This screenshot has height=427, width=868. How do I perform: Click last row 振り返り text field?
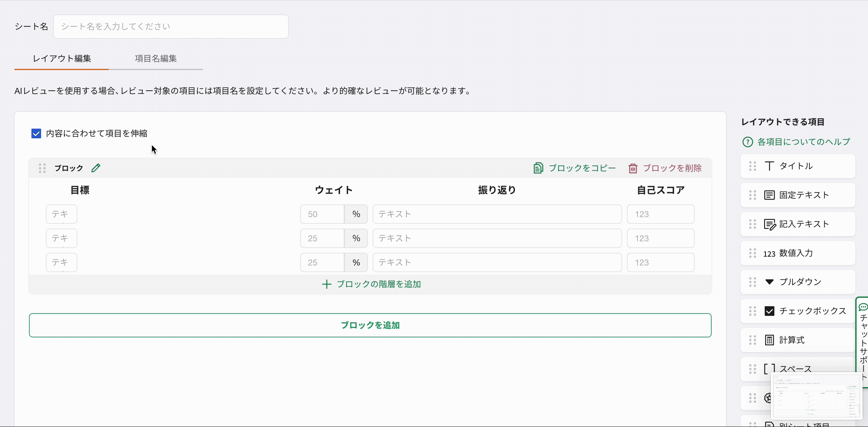click(497, 262)
